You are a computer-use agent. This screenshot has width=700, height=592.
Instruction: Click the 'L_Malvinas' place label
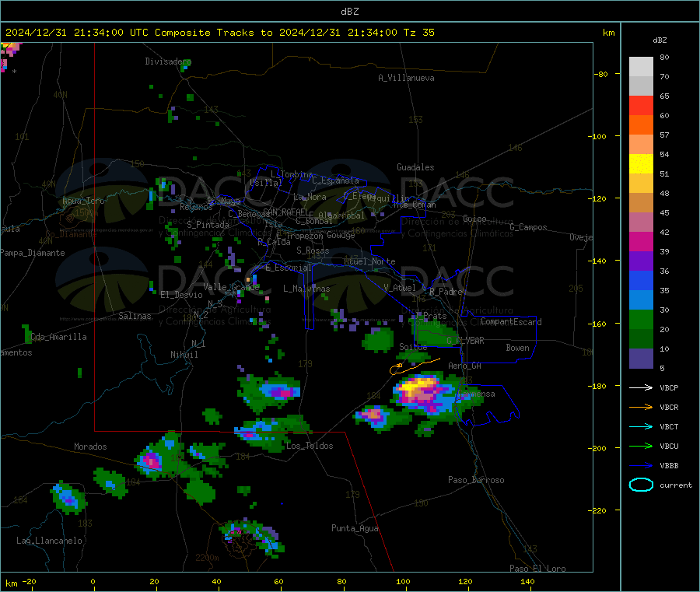tap(306, 289)
